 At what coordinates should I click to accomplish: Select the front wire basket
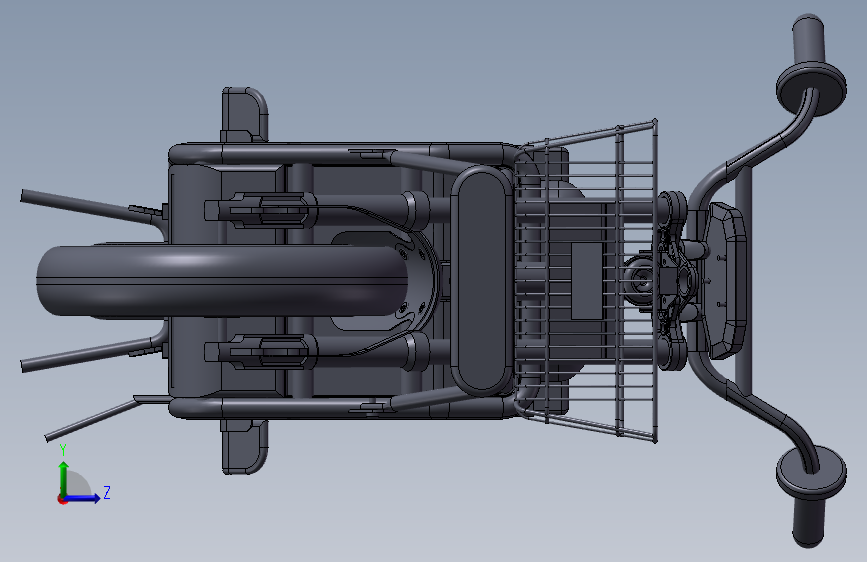[586, 280]
